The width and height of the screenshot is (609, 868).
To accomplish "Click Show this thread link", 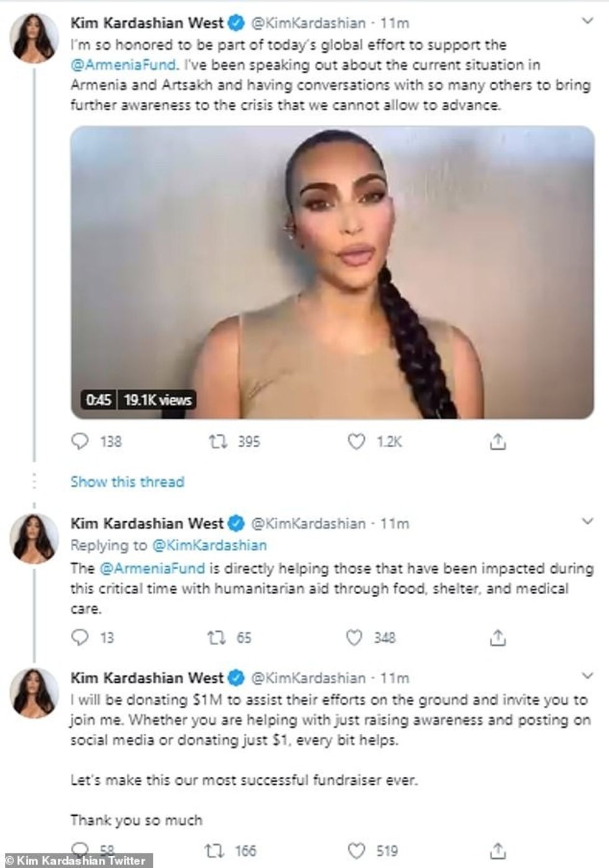I will tap(127, 482).
